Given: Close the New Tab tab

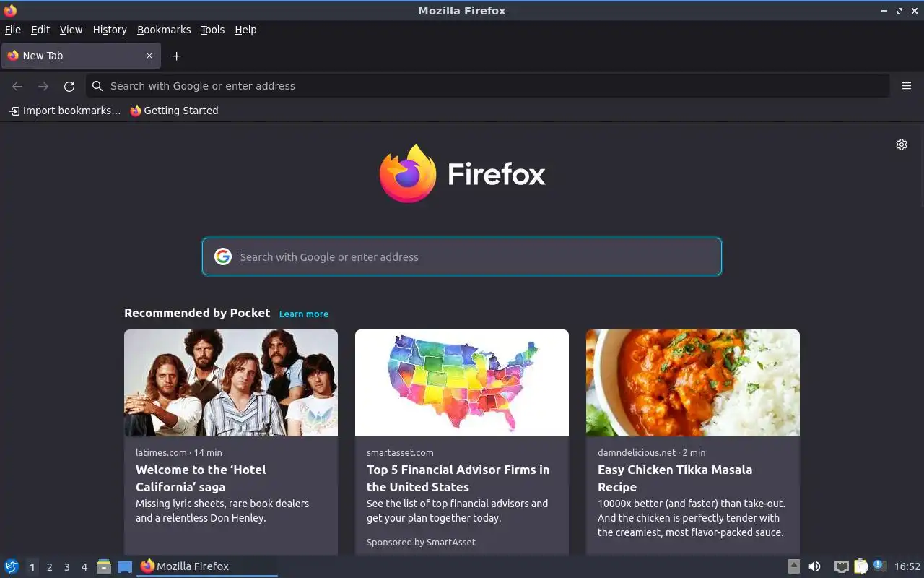Looking at the screenshot, I should [x=149, y=56].
